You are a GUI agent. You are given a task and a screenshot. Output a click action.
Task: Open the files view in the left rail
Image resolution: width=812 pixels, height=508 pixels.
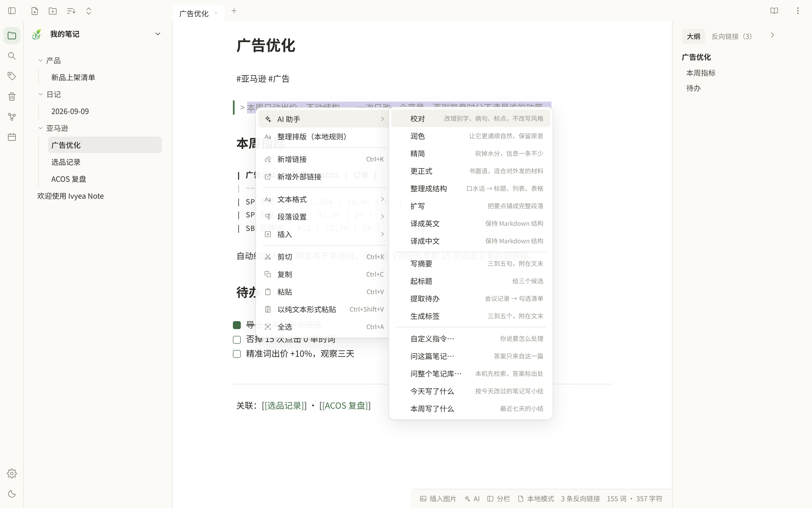[x=12, y=36]
